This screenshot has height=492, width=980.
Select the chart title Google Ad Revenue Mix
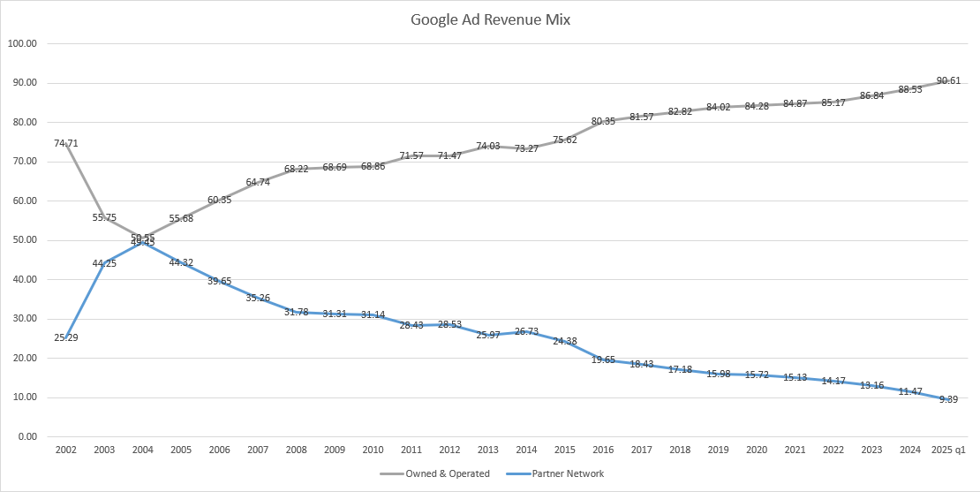pos(490,20)
